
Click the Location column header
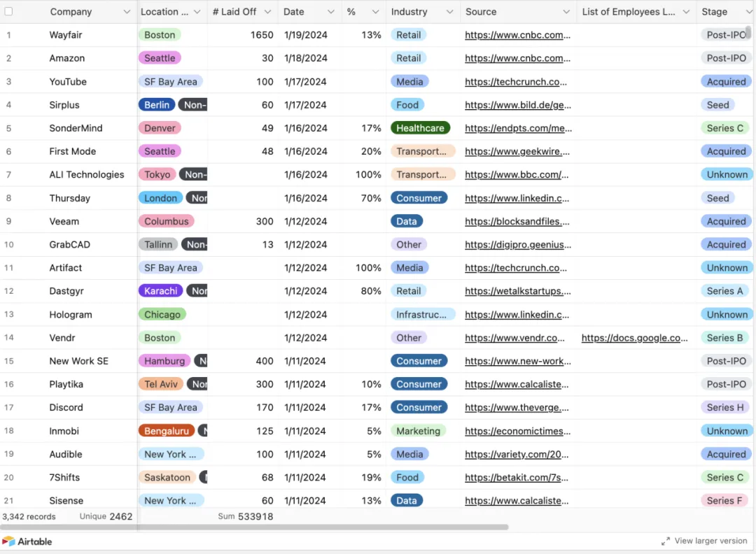click(x=164, y=12)
